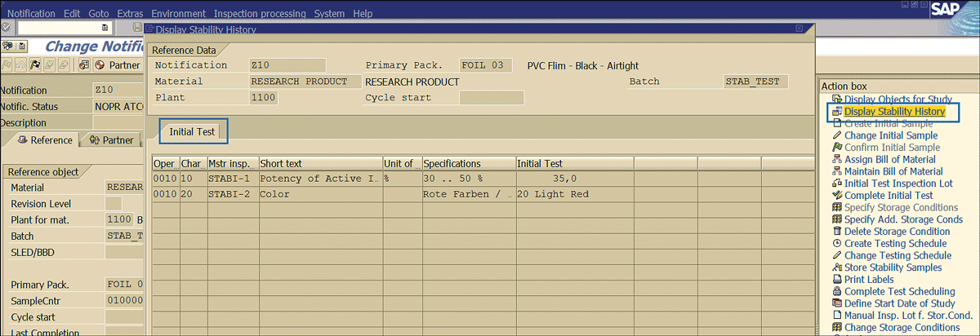
Task: Click the 'Potency of Active I..' short text cell
Action: [x=320, y=179]
